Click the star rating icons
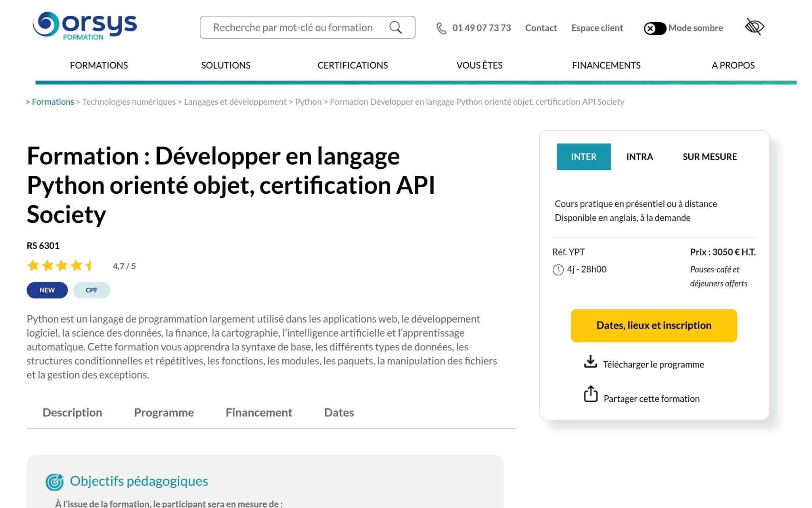 (x=60, y=266)
